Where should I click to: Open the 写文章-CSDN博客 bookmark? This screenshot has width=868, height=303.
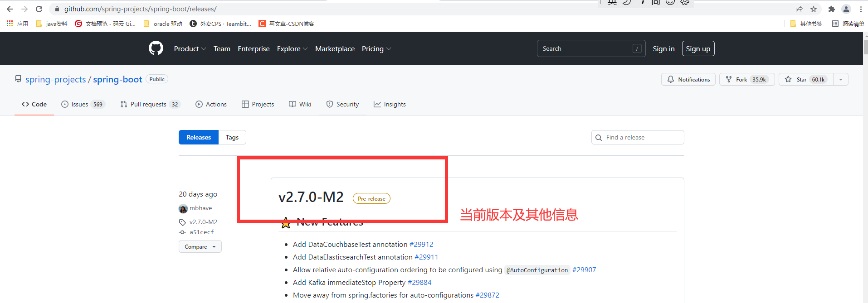pyautogui.click(x=287, y=24)
